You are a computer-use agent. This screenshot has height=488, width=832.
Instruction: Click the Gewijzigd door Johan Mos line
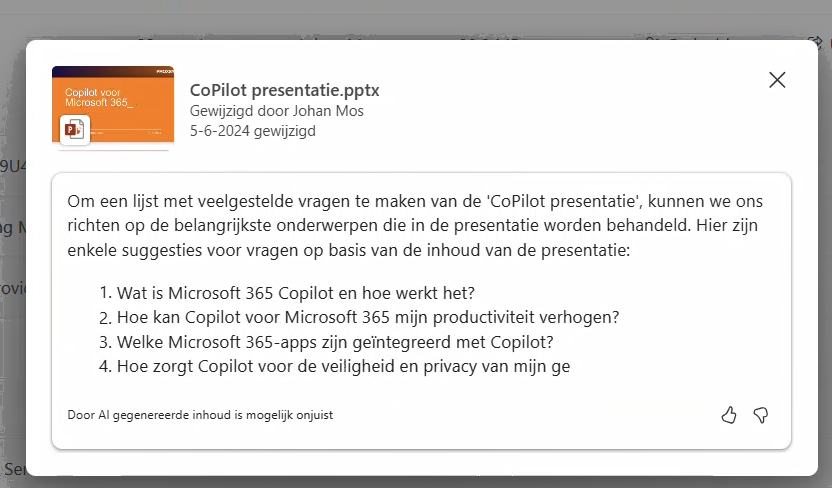coord(276,111)
